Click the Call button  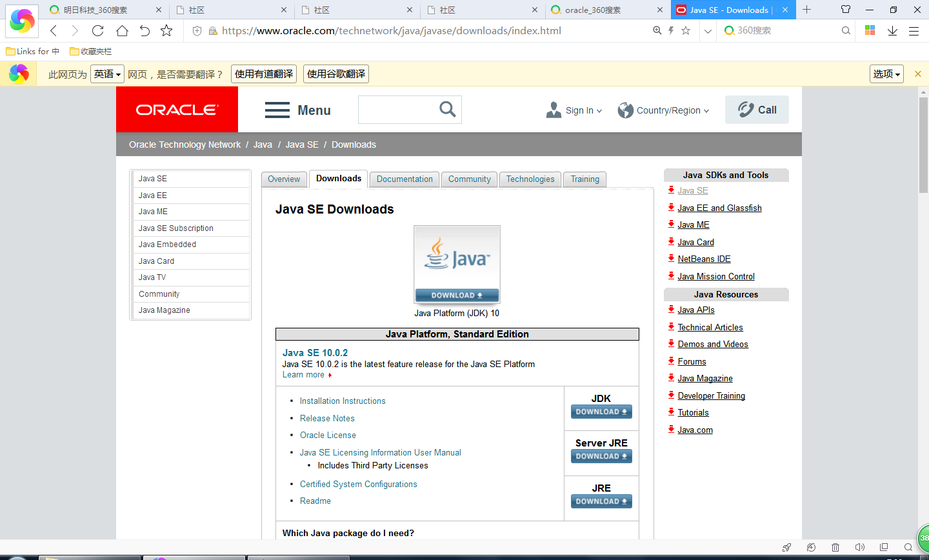(x=757, y=110)
